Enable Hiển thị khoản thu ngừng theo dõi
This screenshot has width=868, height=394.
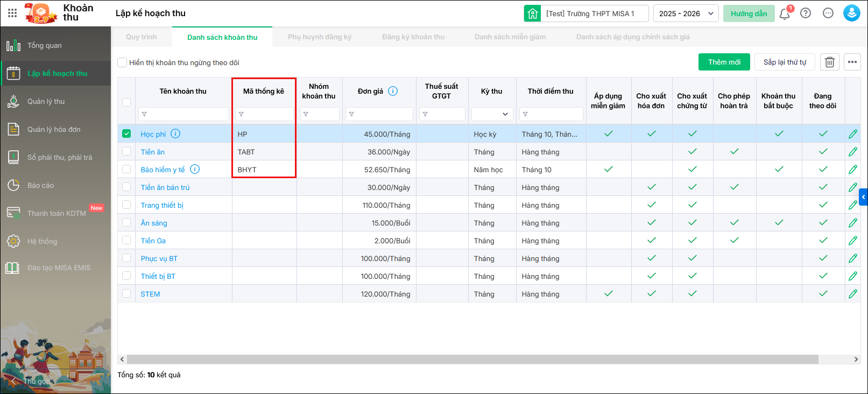pos(123,62)
